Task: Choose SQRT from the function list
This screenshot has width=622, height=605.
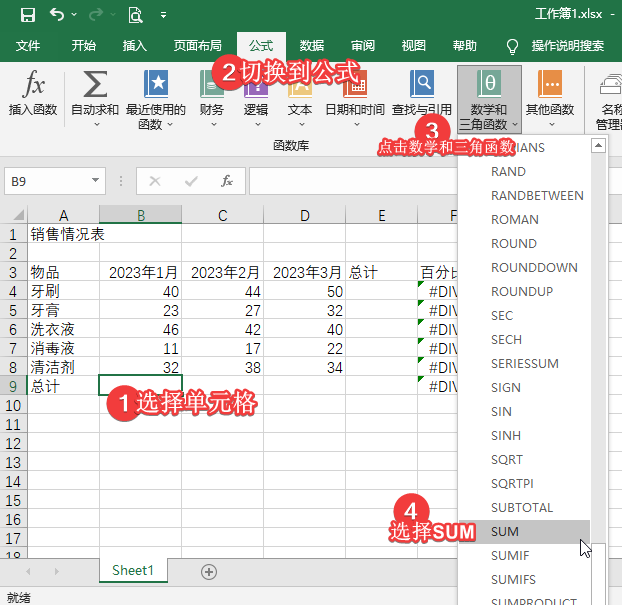Action: pyautogui.click(x=524, y=459)
